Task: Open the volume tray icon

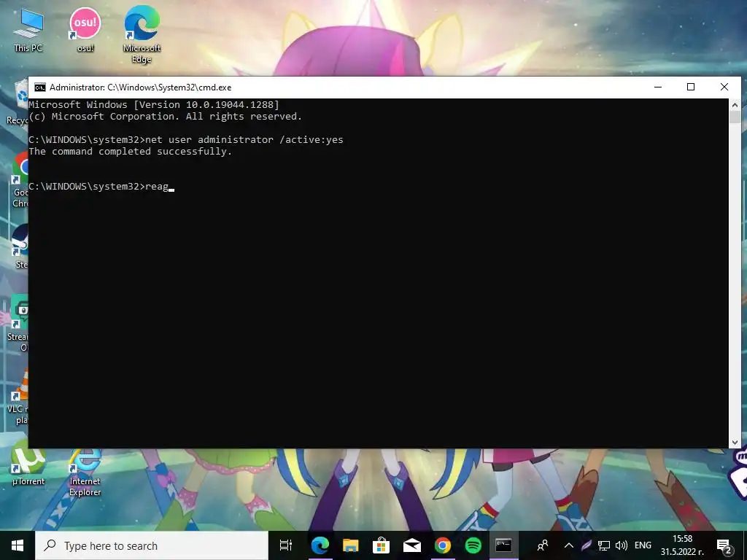Action: coord(622,545)
